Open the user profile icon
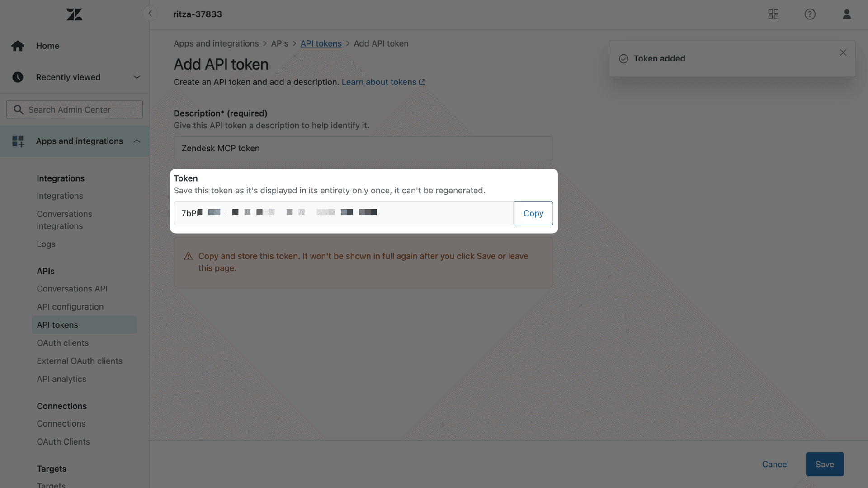The height and width of the screenshot is (488, 868). tap(846, 14)
